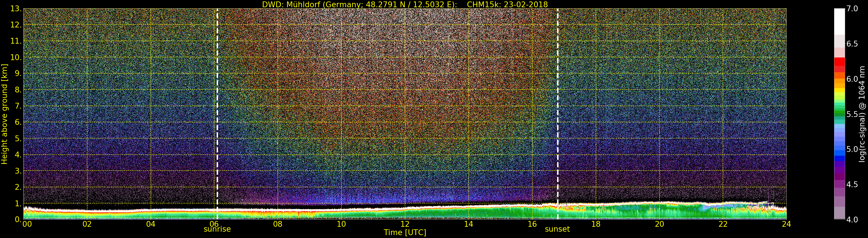Click the height axis tick '3.'

tap(18, 171)
